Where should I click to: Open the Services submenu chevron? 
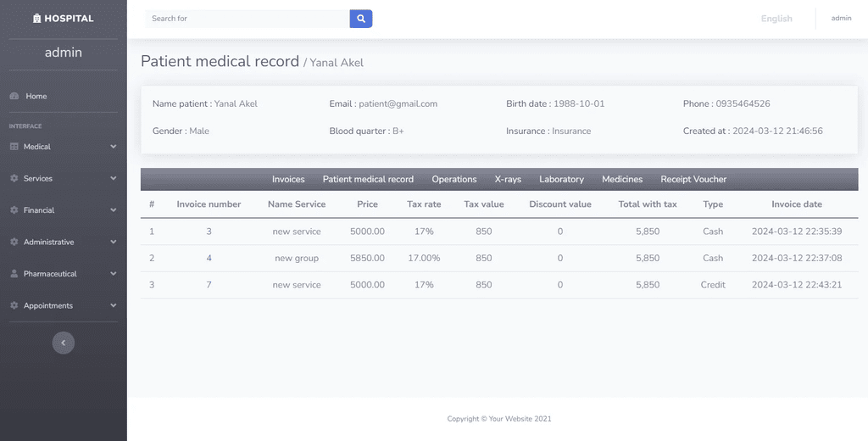[114, 178]
